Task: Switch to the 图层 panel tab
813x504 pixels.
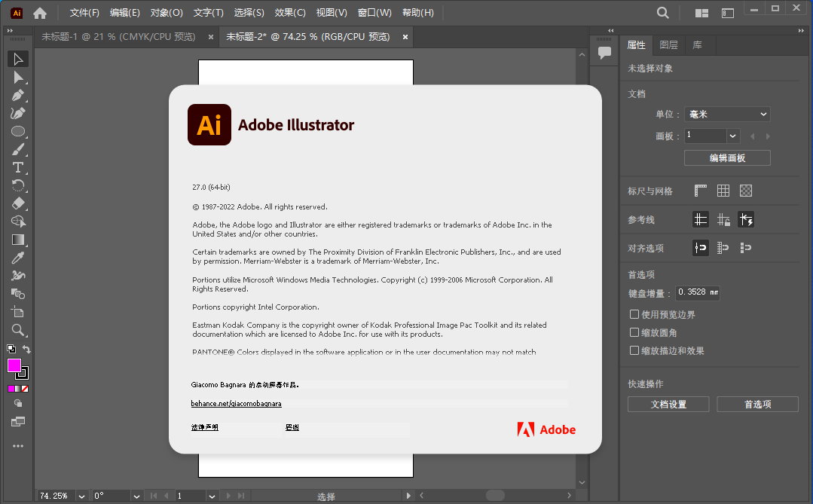Action: coord(668,45)
